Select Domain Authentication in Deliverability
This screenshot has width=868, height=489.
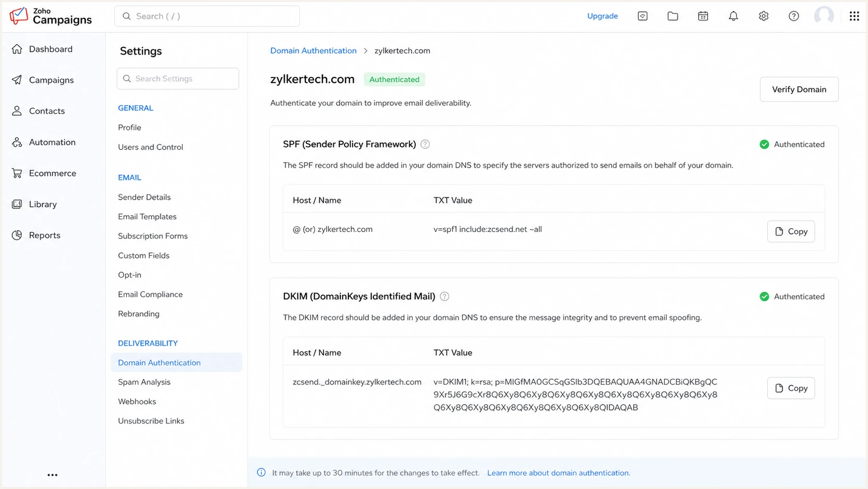coord(177,363)
